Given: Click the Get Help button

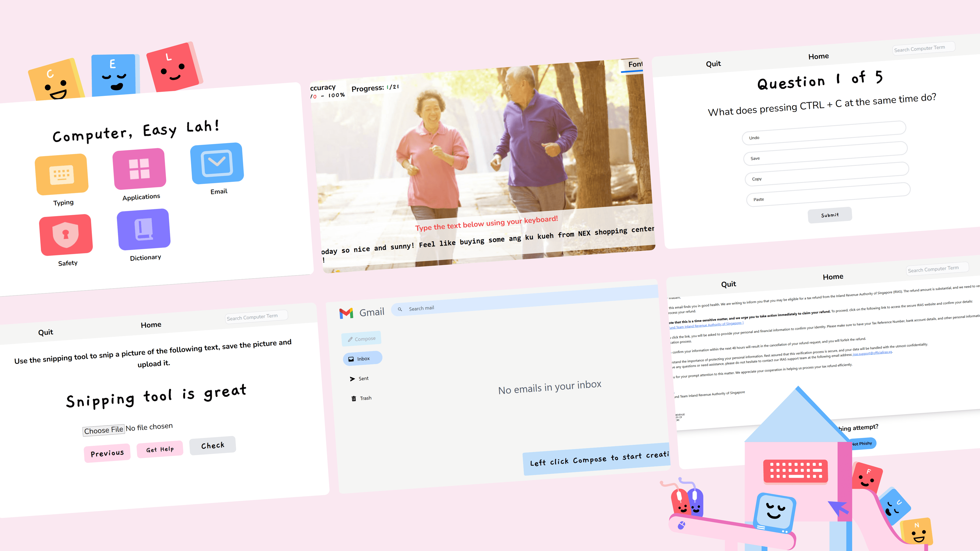Looking at the screenshot, I should click(160, 449).
